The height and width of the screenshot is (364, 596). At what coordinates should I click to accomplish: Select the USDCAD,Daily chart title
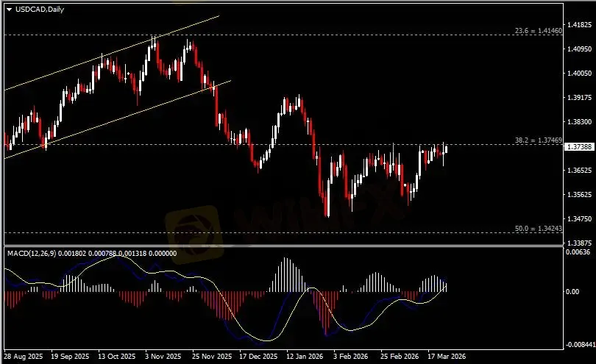(x=40, y=10)
